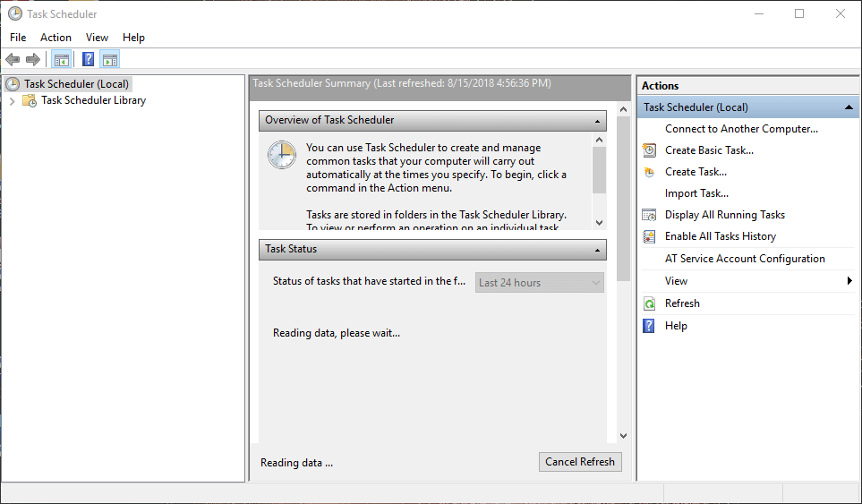862x504 pixels.
Task: Click the Overview text scrollbar thumb
Action: point(599,170)
